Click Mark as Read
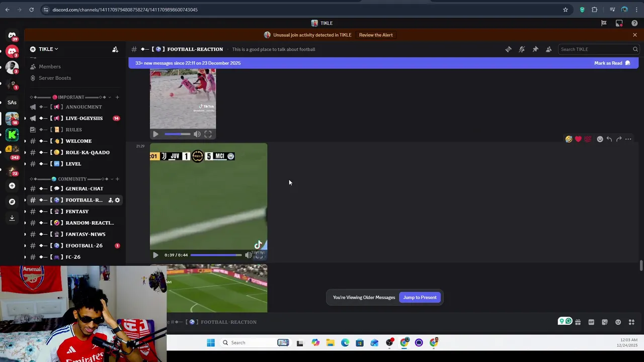This screenshot has height=362, width=644. 612,63
